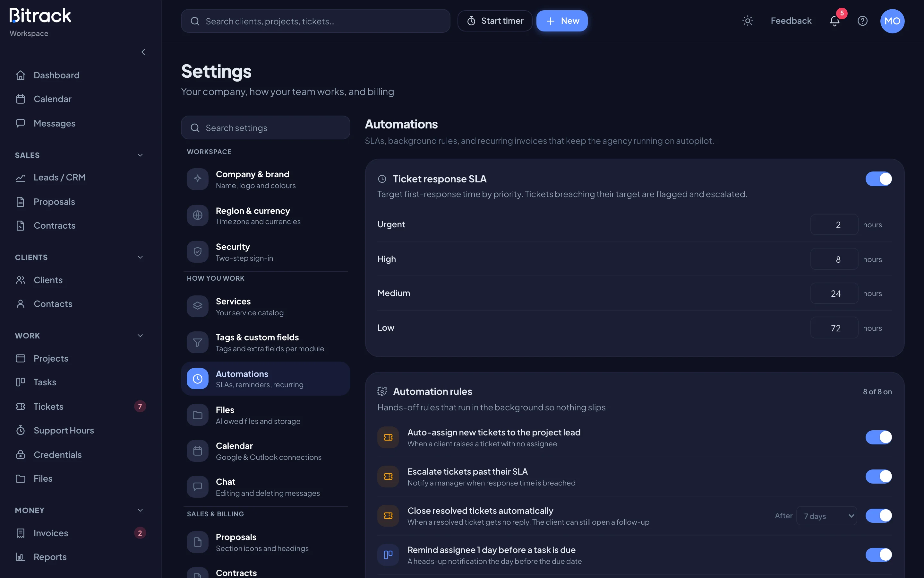Click the Reports bar chart icon
The image size is (924, 578).
click(x=21, y=557)
